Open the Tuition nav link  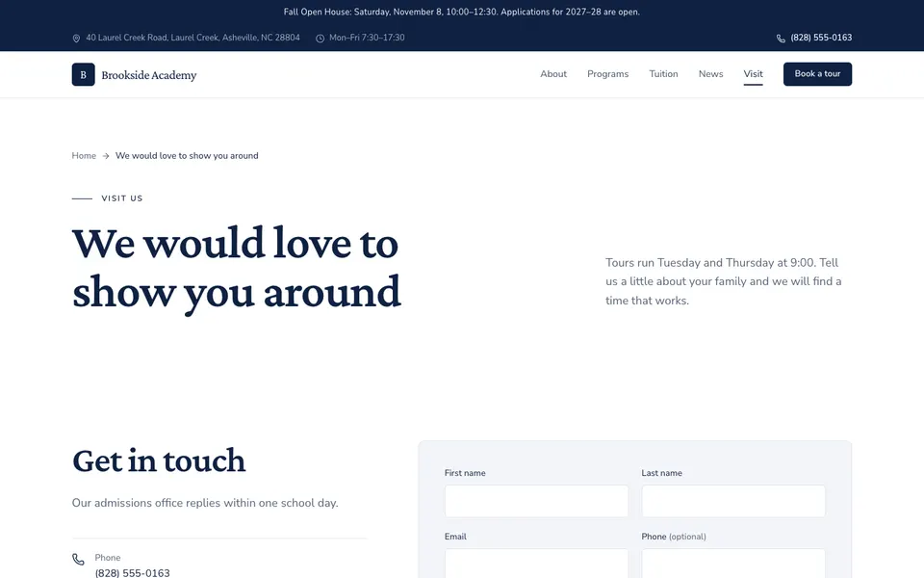[663, 74]
